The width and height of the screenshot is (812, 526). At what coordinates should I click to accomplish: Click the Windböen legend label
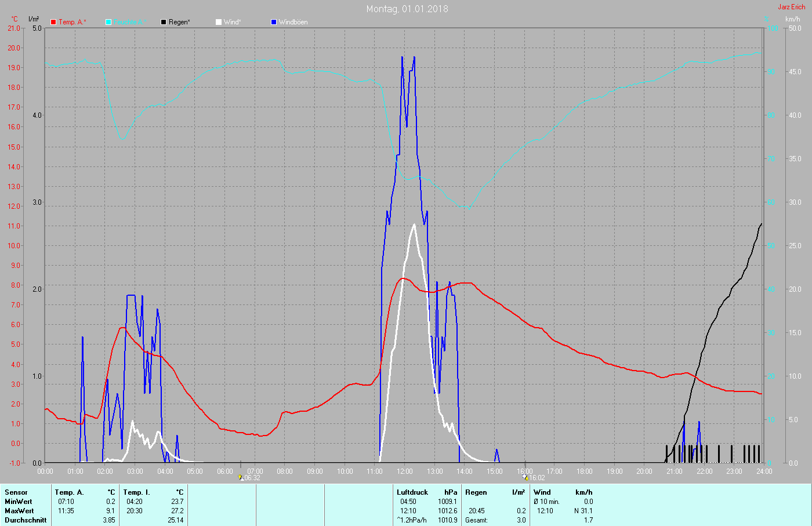pos(293,22)
